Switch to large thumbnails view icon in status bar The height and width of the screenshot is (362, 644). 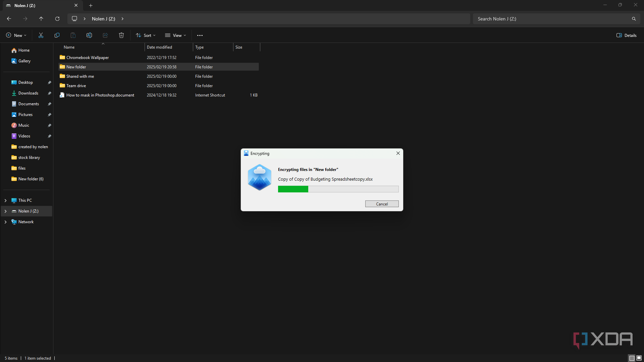click(x=639, y=358)
